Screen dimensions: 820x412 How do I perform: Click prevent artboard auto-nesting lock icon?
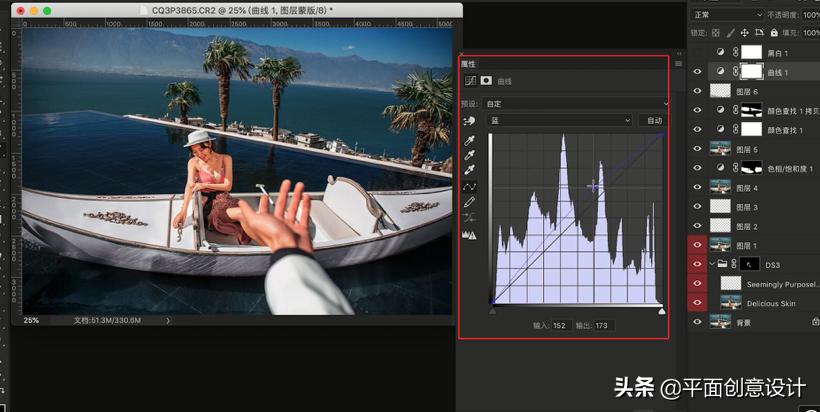coord(759,33)
